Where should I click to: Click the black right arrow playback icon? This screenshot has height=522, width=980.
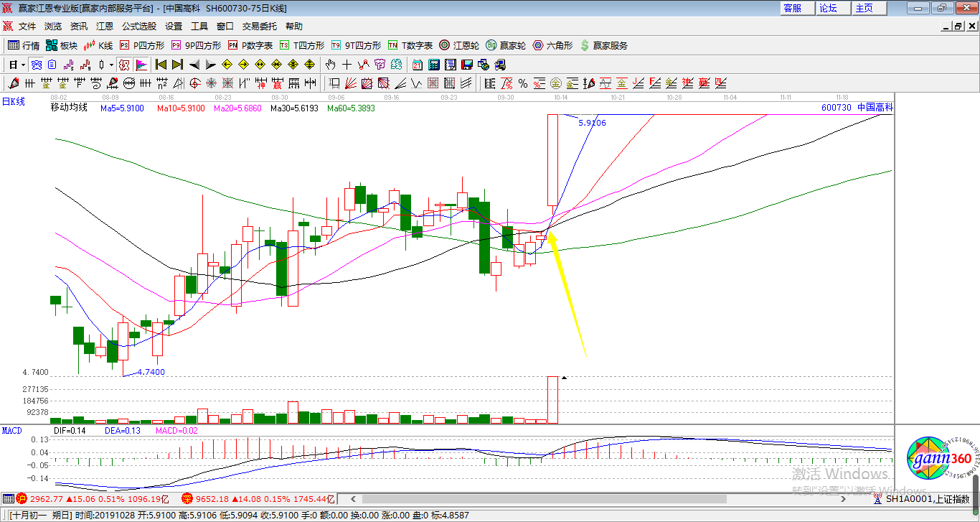tap(210, 65)
